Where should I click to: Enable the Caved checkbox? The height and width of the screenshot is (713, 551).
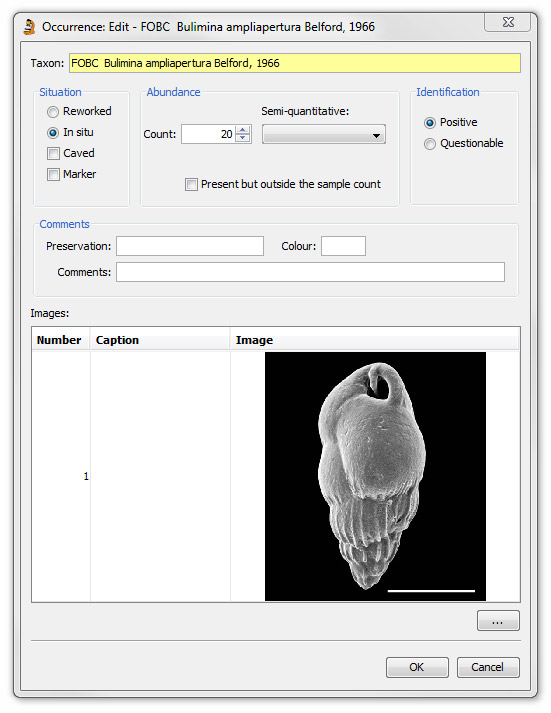click(53, 153)
